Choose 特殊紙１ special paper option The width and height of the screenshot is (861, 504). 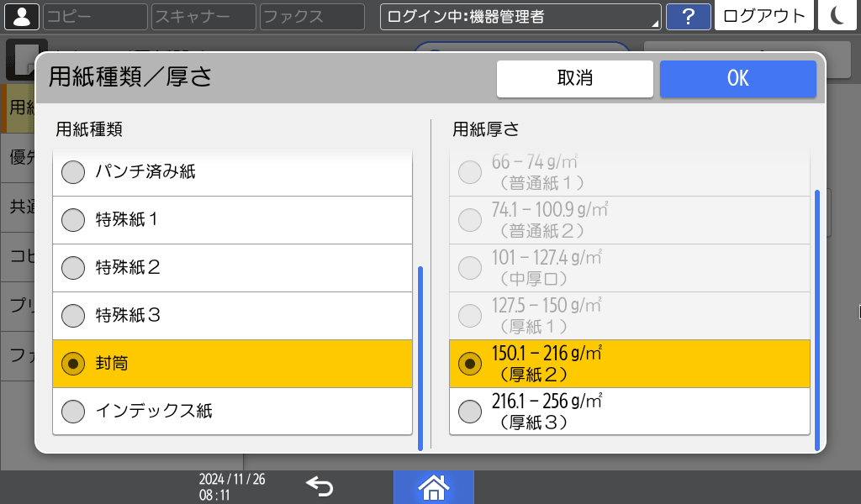(x=232, y=220)
